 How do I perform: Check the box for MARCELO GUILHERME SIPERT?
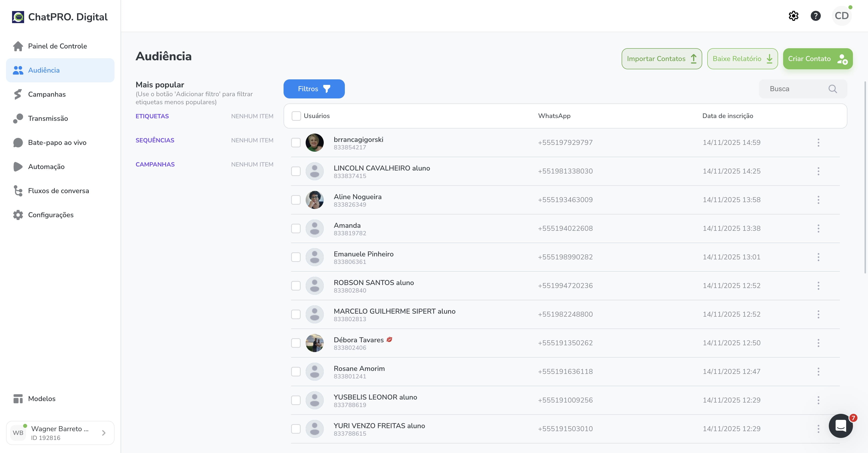296,314
